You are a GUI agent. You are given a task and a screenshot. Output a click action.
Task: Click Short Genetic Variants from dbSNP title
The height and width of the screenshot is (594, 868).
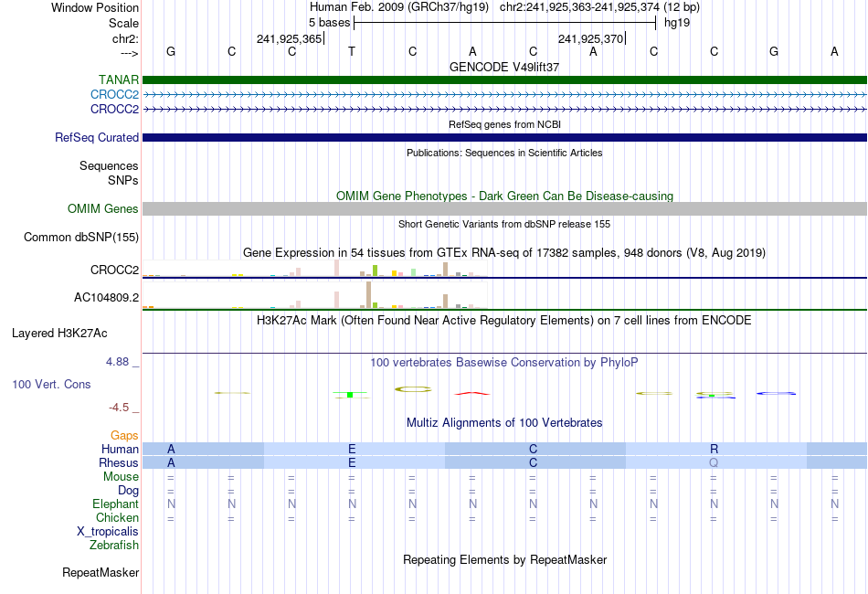click(x=504, y=224)
